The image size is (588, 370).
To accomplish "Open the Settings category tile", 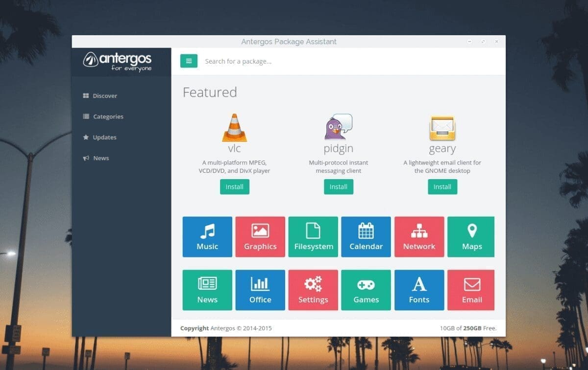I will coord(313,290).
